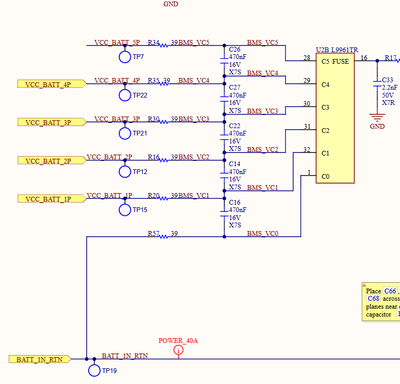
Task: Click the 2.2nF value of C33
Action: tap(390, 88)
